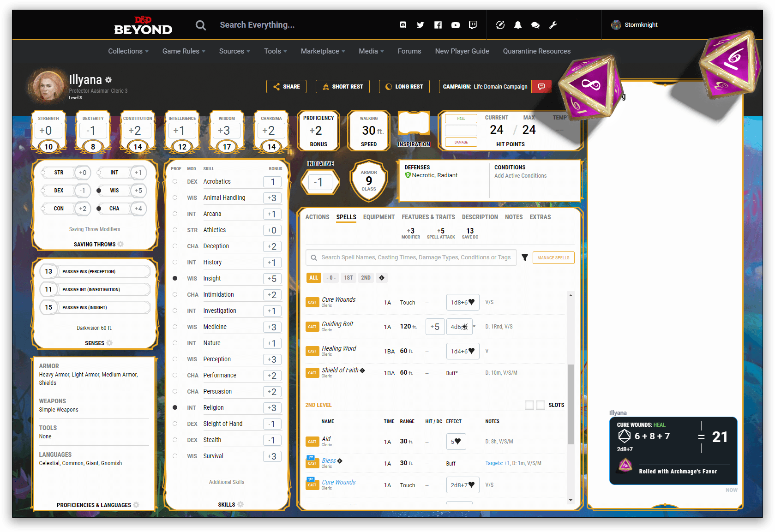The image size is (775, 532).
Task: Open the wrench tools icon
Action: pos(553,25)
